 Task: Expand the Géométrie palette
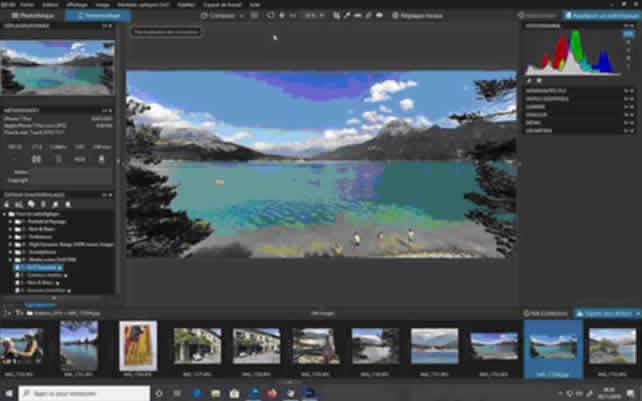[x=579, y=131]
